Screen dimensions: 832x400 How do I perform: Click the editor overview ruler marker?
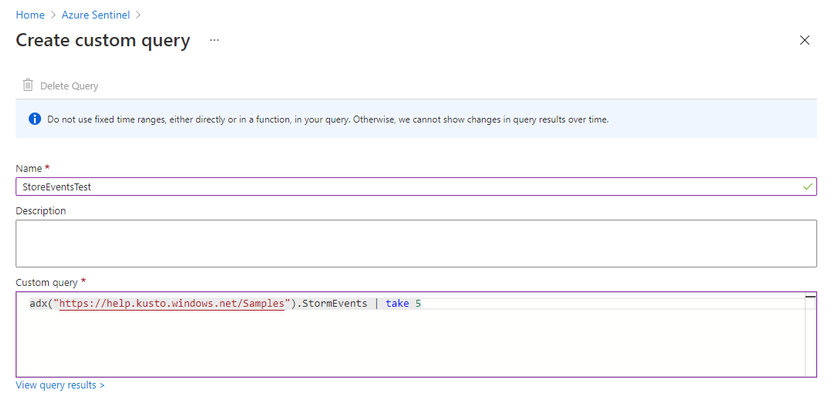coord(810,297)
